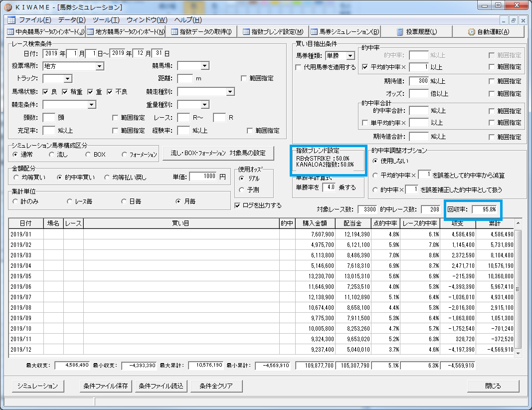
Task: Click the 2019/06 row in results table
Action: pyautogui.click(x=261, y=287)
